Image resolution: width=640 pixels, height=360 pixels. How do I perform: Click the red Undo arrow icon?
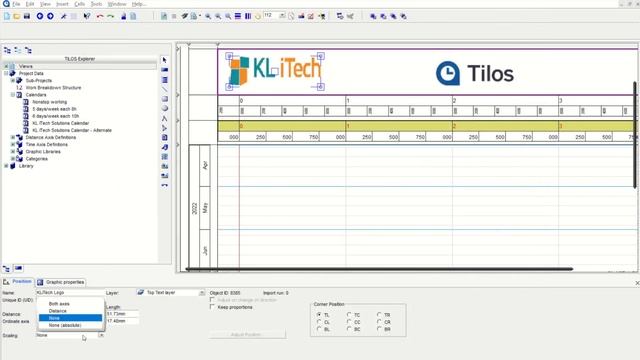100,16
